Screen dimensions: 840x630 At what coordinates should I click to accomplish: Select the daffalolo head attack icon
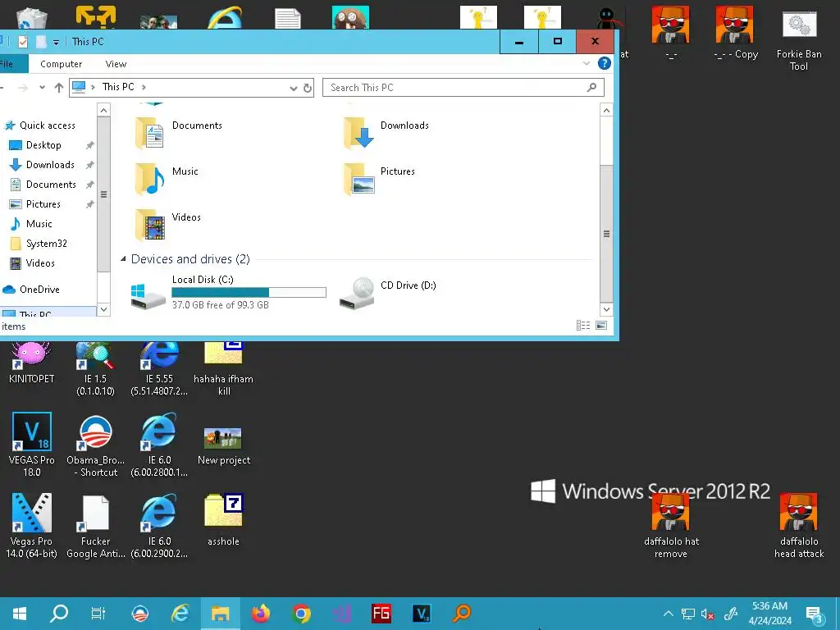pyautogui.click(x=799, y=526)
